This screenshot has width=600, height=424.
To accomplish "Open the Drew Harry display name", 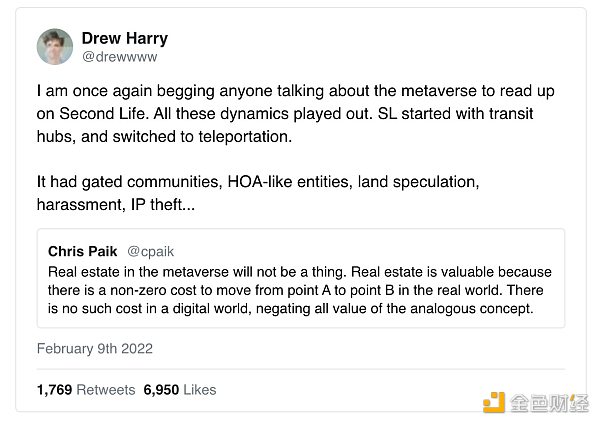I will pyautogui.click(x=123, y=38).
